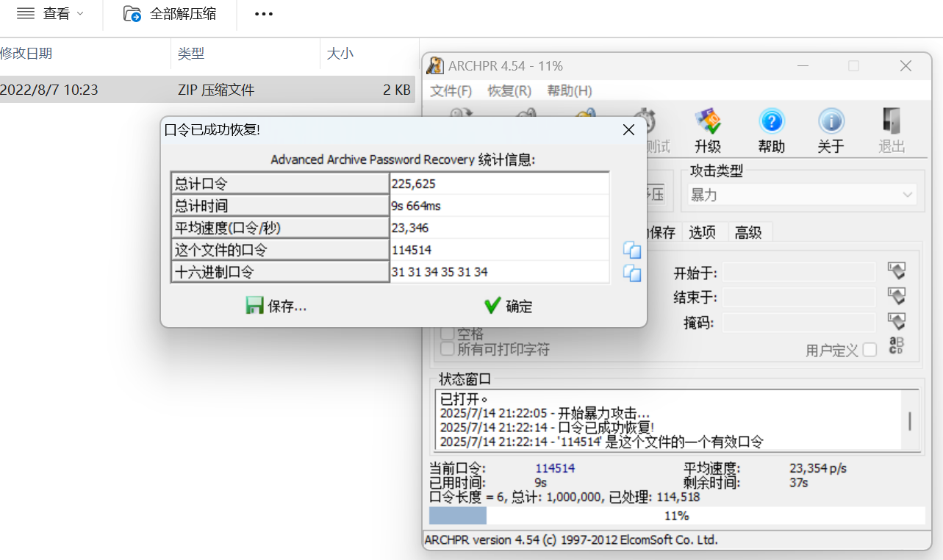Click the 开始于 input field
This screenshot has height=560, width=943.
[799, 273]
